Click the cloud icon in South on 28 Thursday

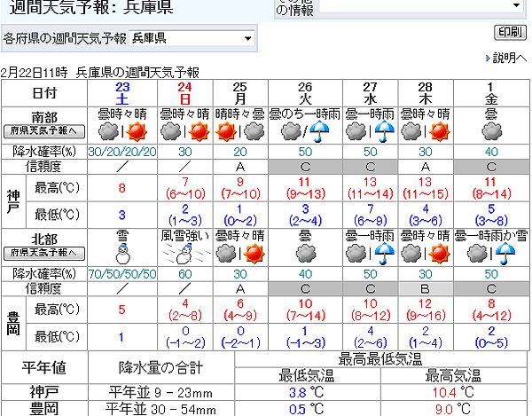tap(411, 131)
